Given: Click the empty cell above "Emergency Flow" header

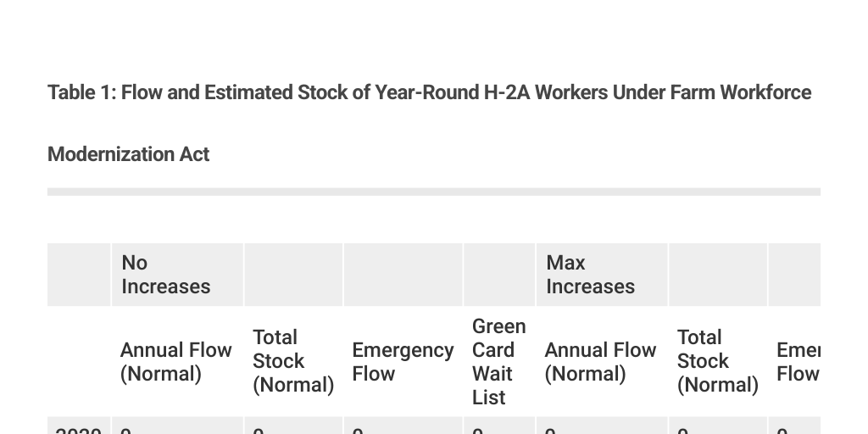Looking at the screenshot, I should click(403, 275).
